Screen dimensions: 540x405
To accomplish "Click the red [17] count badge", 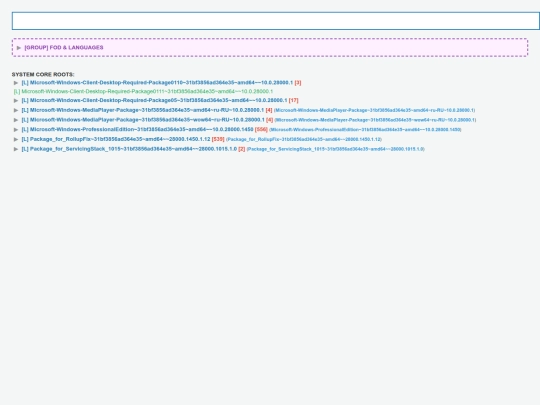I will click(x=293, y=100).
